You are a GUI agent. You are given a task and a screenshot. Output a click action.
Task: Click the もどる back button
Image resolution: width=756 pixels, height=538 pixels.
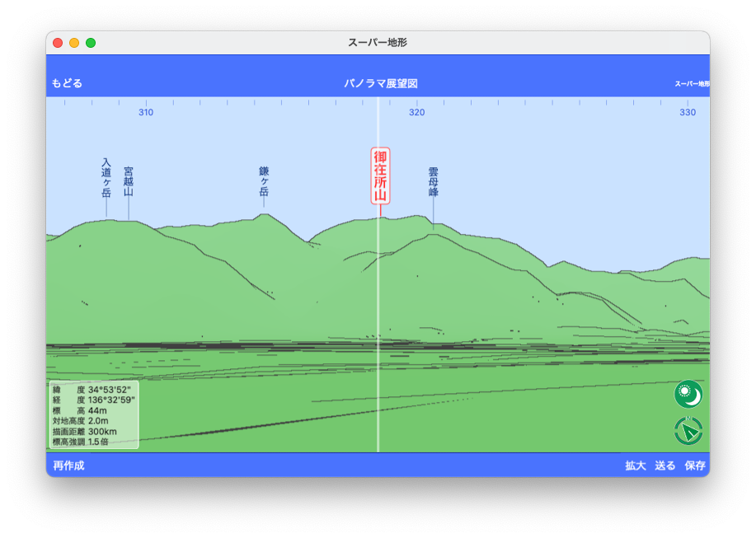pyautogui.click(x=67, y=83)
